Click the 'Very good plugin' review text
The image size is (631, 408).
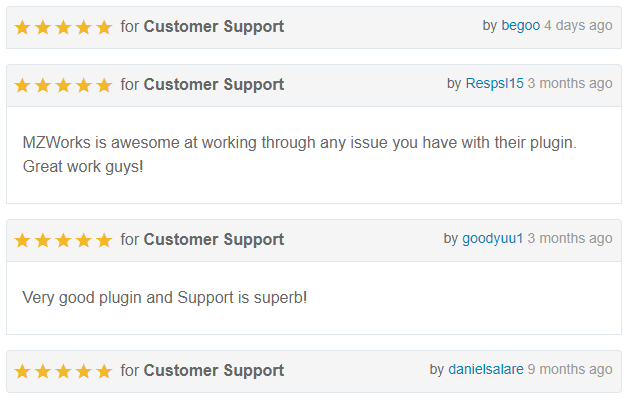[165, 298]
